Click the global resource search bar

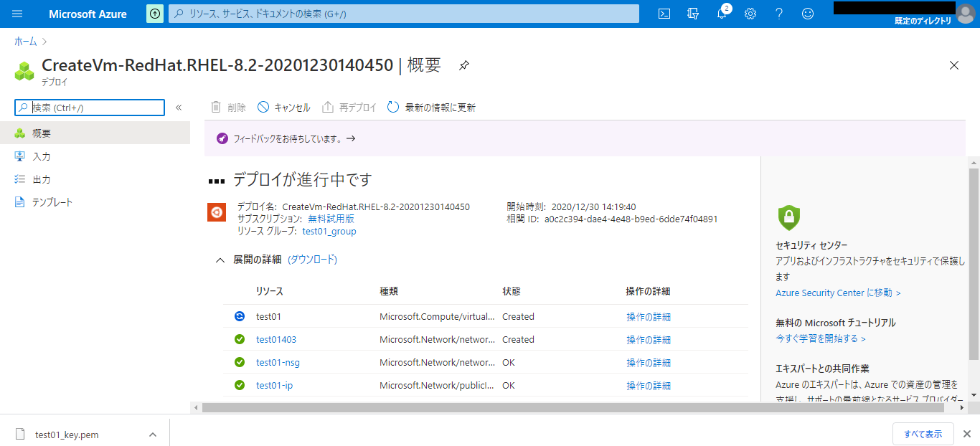point(404,14)
